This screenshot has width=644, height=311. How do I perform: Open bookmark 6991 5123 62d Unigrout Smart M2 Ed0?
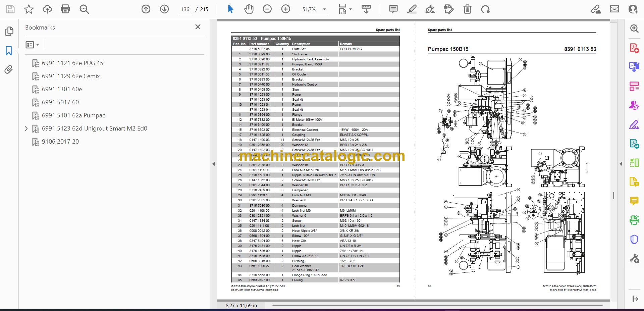pyautogui.click(x=95, y=128)
